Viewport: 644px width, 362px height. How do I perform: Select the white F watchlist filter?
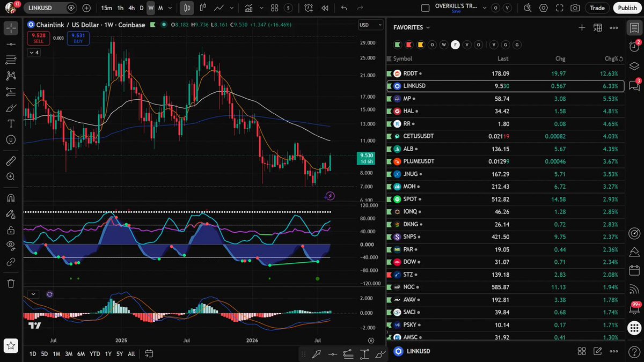point(455,45)
